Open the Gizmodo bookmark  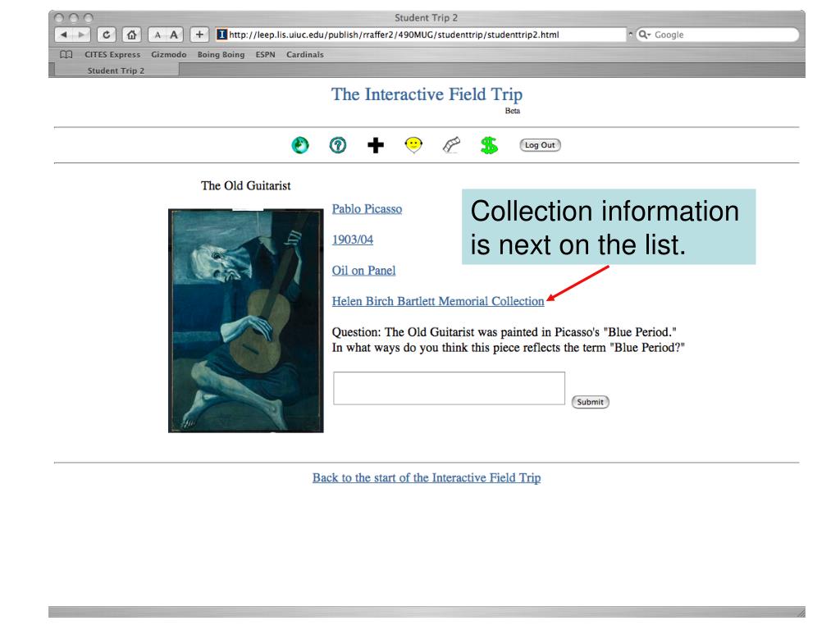click(169, 55)
